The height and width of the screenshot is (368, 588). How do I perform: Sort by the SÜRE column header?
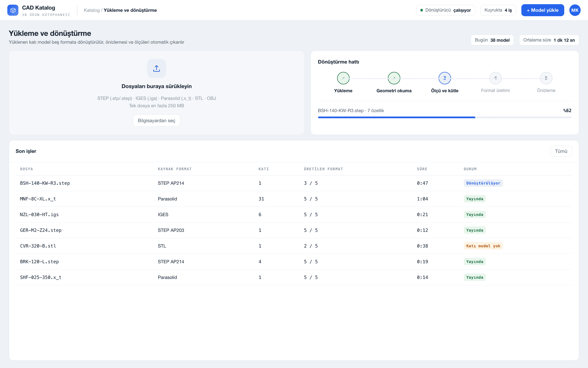pos(422,169)
